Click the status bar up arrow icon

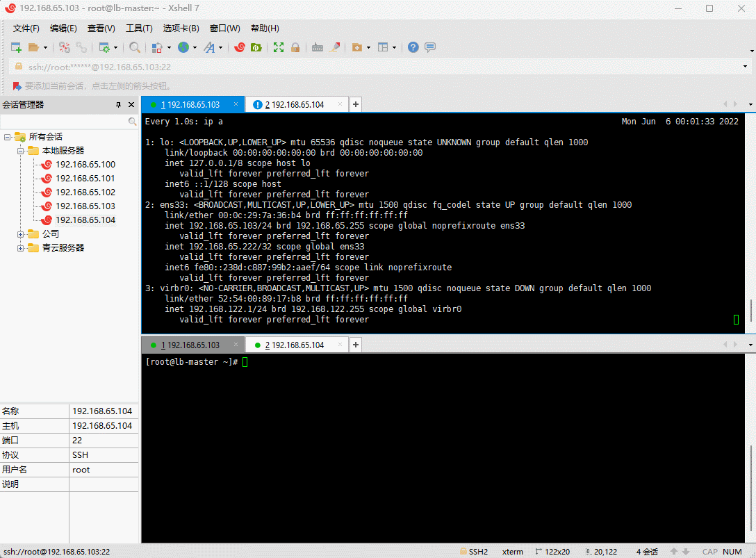674,551
